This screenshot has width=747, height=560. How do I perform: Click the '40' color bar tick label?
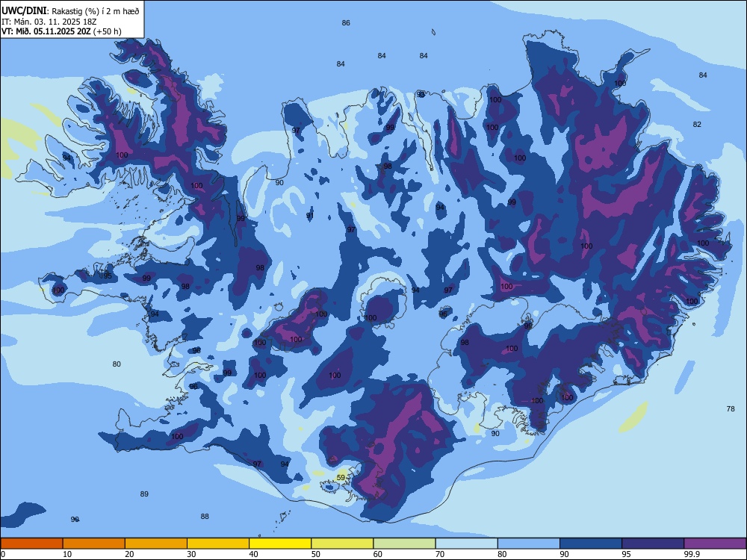[x=253, y=554]
